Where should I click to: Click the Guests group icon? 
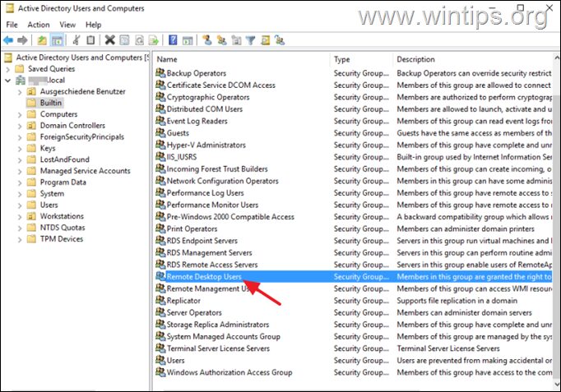pos(160,132)
